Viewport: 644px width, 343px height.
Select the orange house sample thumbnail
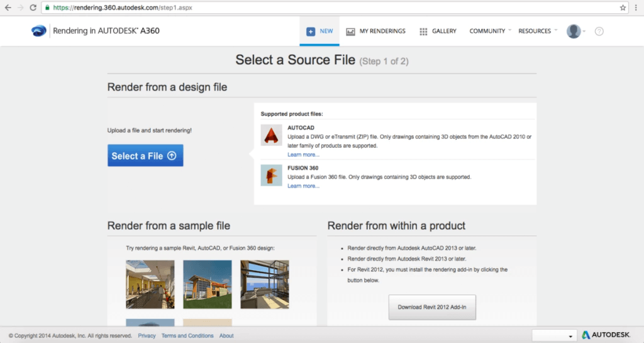(x=208, y=284)
